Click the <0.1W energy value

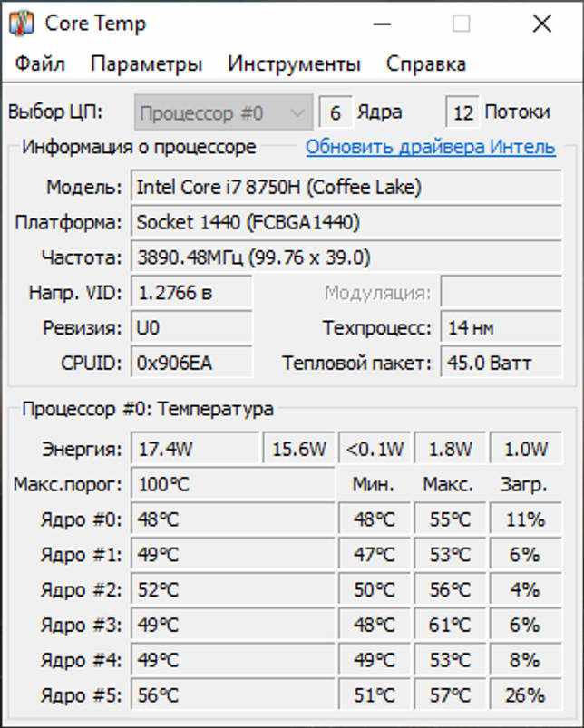click(x=375, y=449)
